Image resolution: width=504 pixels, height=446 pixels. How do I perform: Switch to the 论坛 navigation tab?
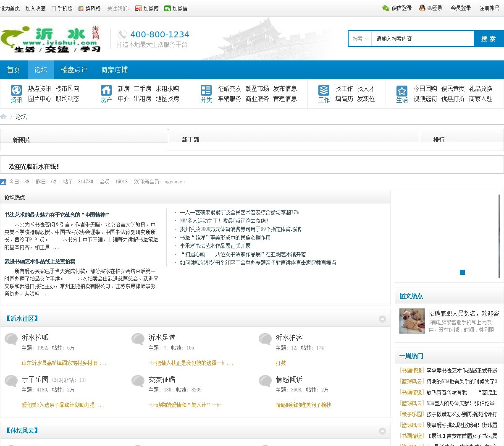point(41,70)
